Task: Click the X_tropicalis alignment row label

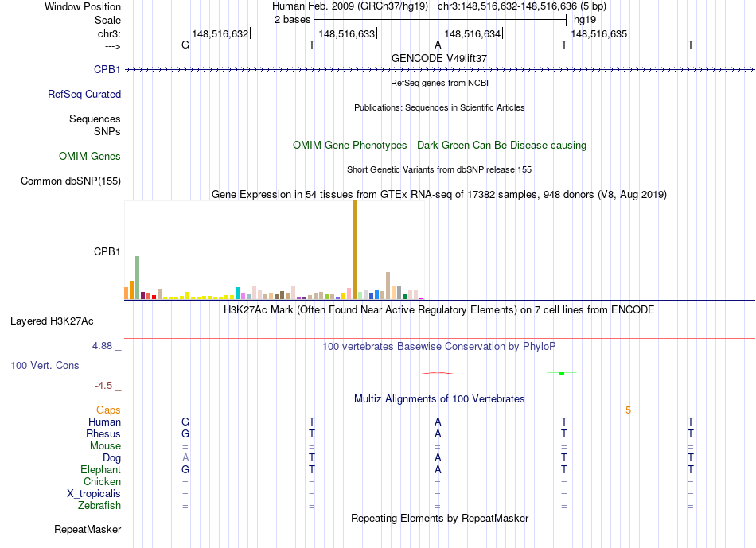Action: click(94, 494)
